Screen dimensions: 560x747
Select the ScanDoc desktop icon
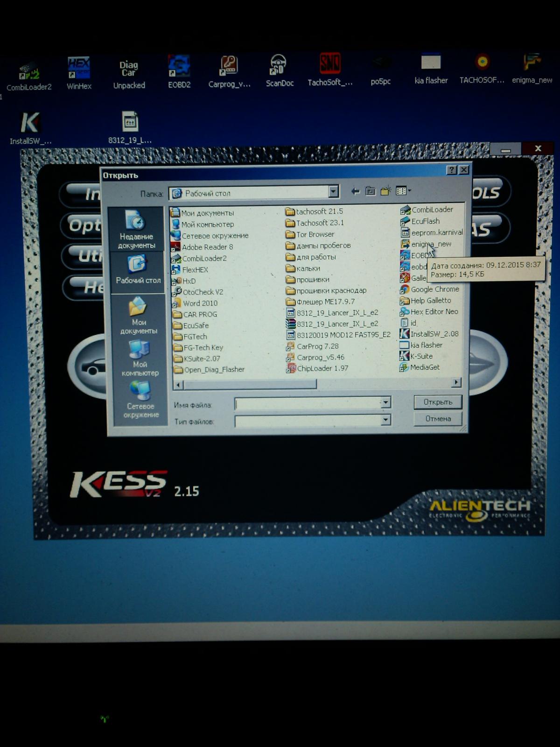[279, 71]
